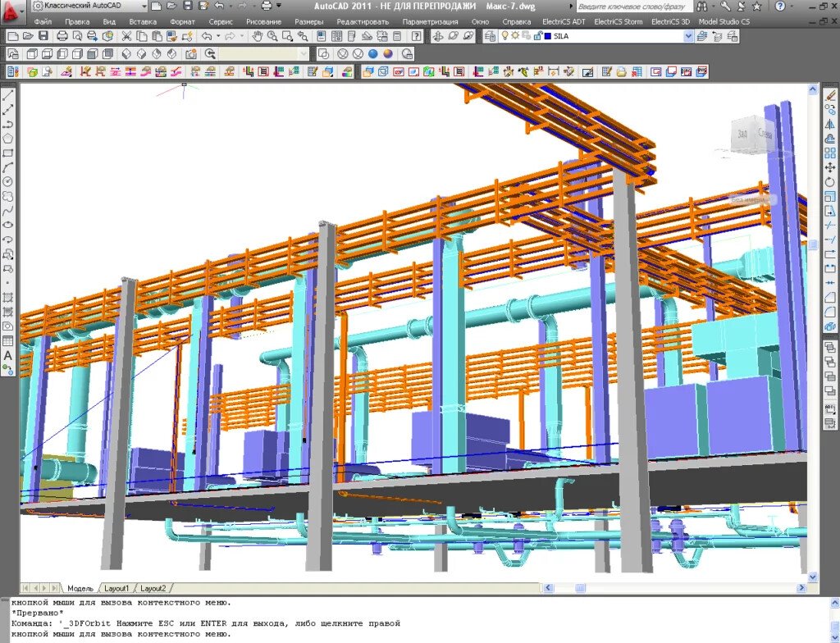Expand the empty visual style combo box
Viewport: 840px width, 643px height.
pyautogui.click(x=304, y=53)
